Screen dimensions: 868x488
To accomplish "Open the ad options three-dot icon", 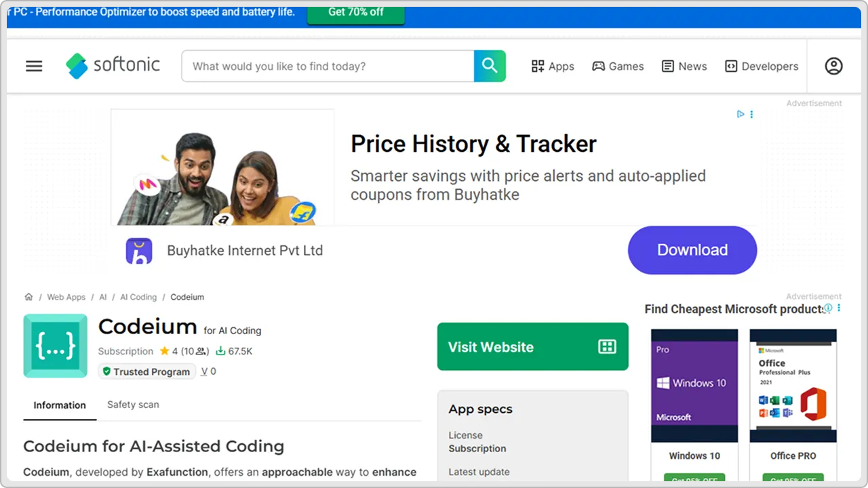I will pyautogui.click(x=751, y=114).
